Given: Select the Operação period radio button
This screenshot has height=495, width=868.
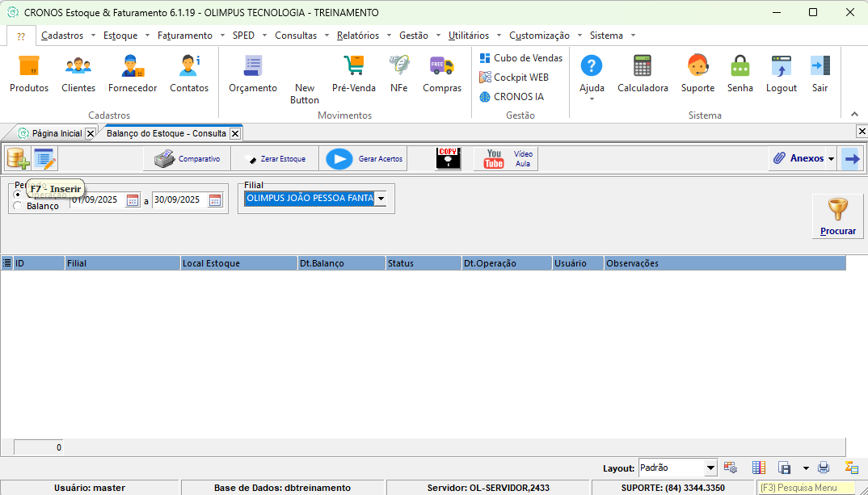Looking at the screenshot, I should [19, 194].
